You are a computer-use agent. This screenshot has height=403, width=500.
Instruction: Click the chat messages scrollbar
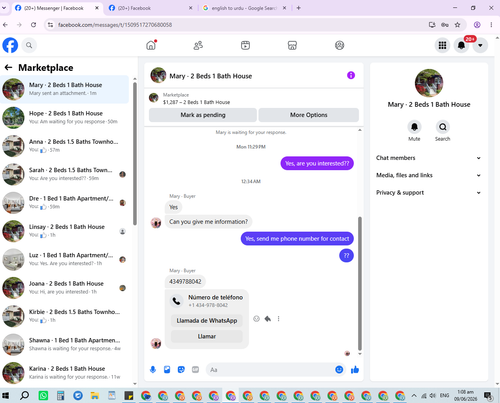point(360,283)
